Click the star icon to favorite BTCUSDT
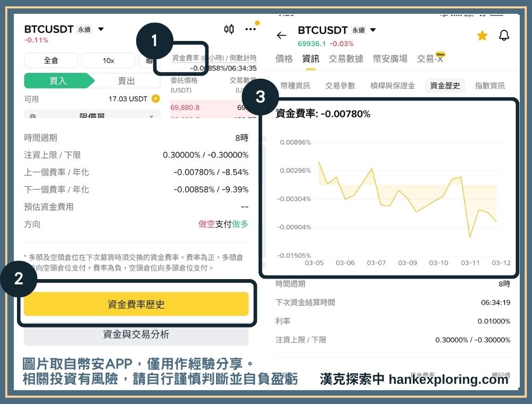Image resolution: width=532 pixels, height=404 pixels. click(482, 36)
